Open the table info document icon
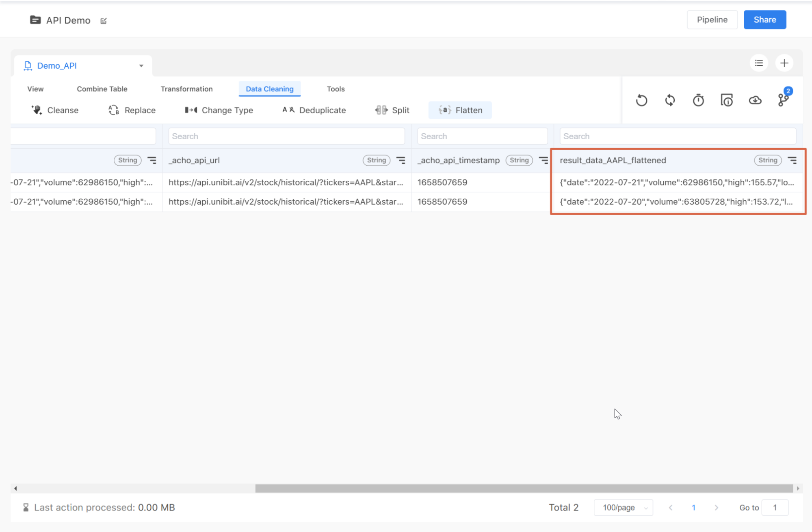 click(x=727, y=100)
